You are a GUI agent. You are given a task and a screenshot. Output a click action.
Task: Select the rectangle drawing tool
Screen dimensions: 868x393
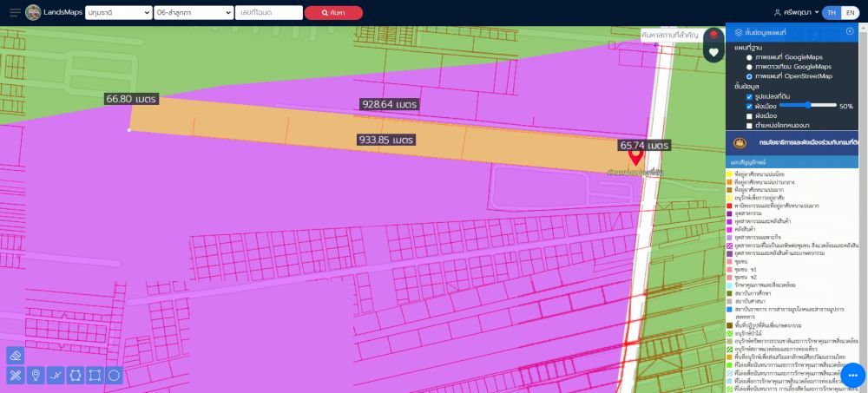click(95, 375)
